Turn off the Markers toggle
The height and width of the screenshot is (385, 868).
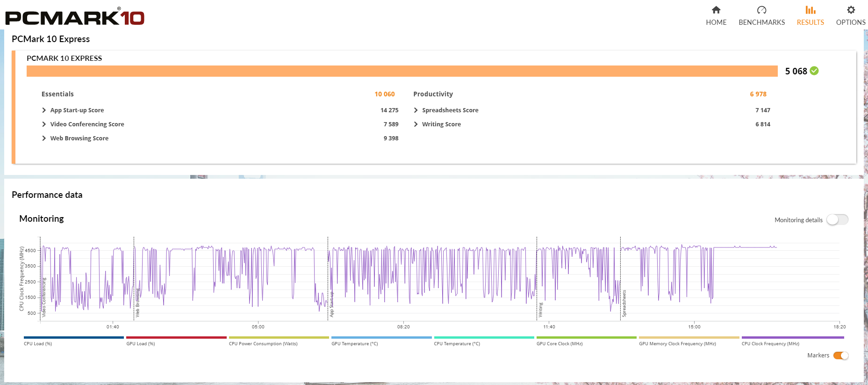(840, 356)
